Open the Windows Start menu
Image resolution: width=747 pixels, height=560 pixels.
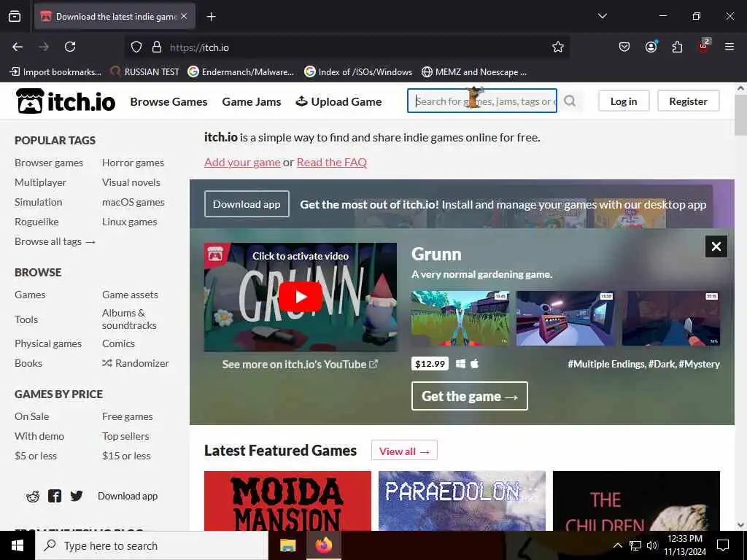click(18, 545)
